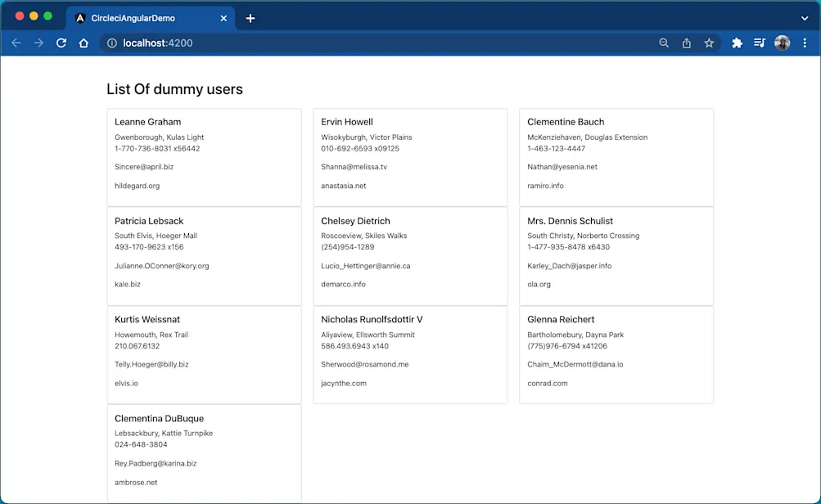Reload the current page
The image size is (821, 504).
click(61, 43)
